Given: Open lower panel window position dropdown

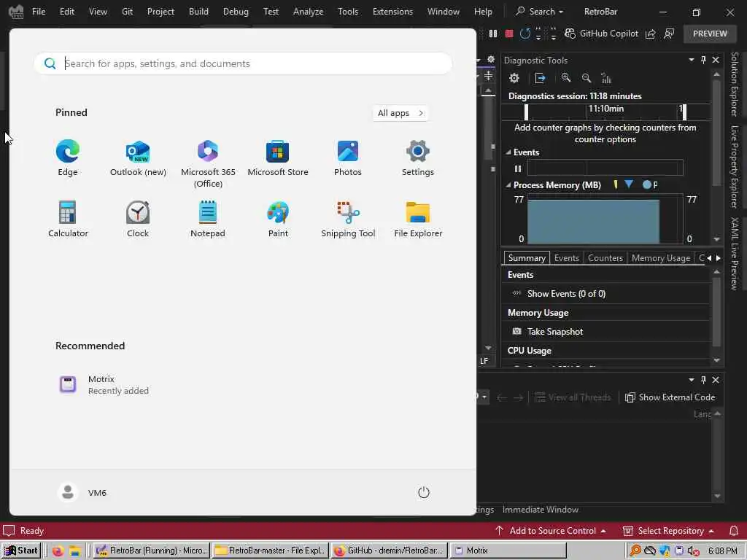Looking at the screenshot, I should pyautogui.click(x=692, y=380).
